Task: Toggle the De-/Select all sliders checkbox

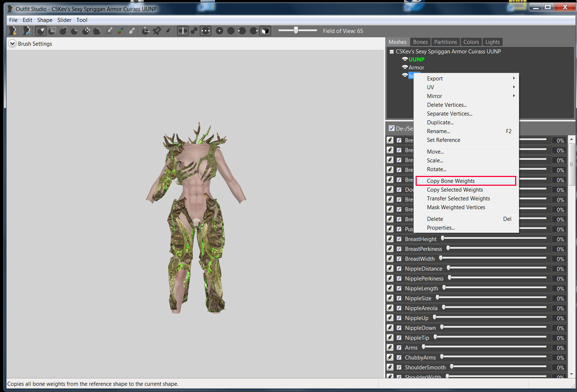Action: (x=391, y=128)
